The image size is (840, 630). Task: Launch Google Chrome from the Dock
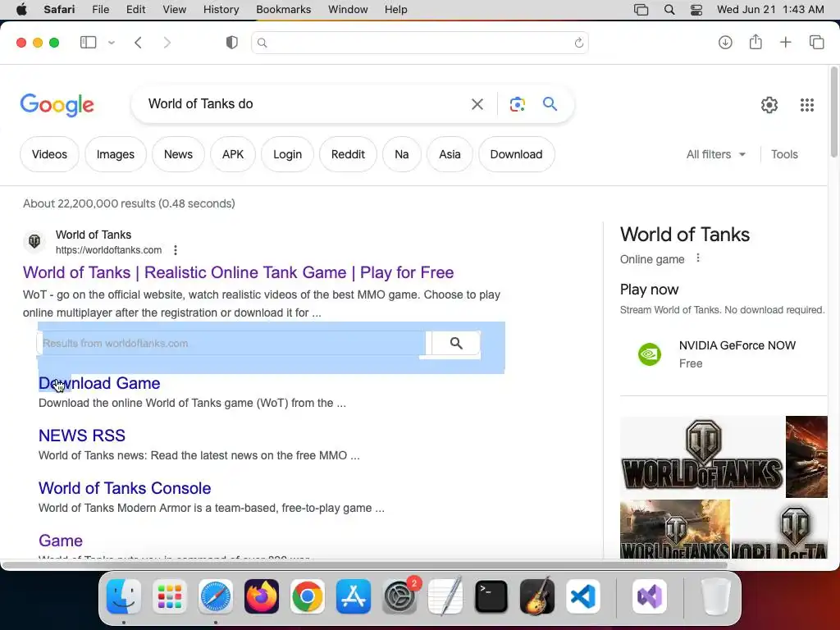point(308,596)
